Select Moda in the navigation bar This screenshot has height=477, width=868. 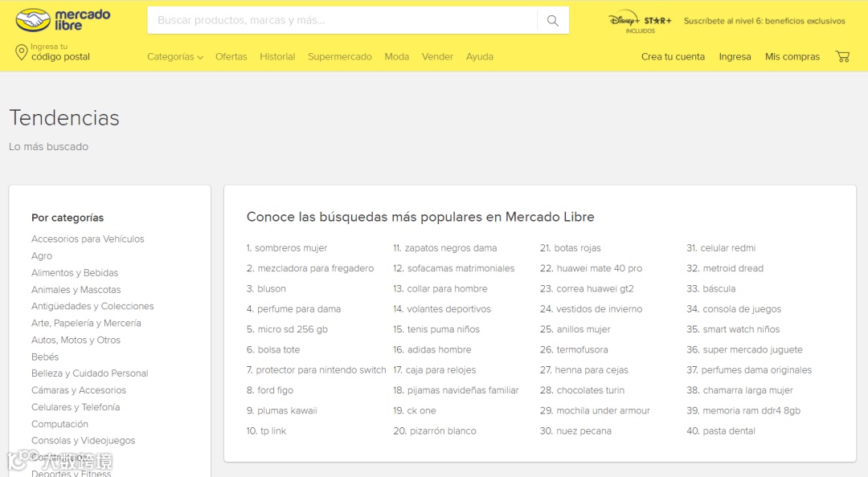click(397, 56)
